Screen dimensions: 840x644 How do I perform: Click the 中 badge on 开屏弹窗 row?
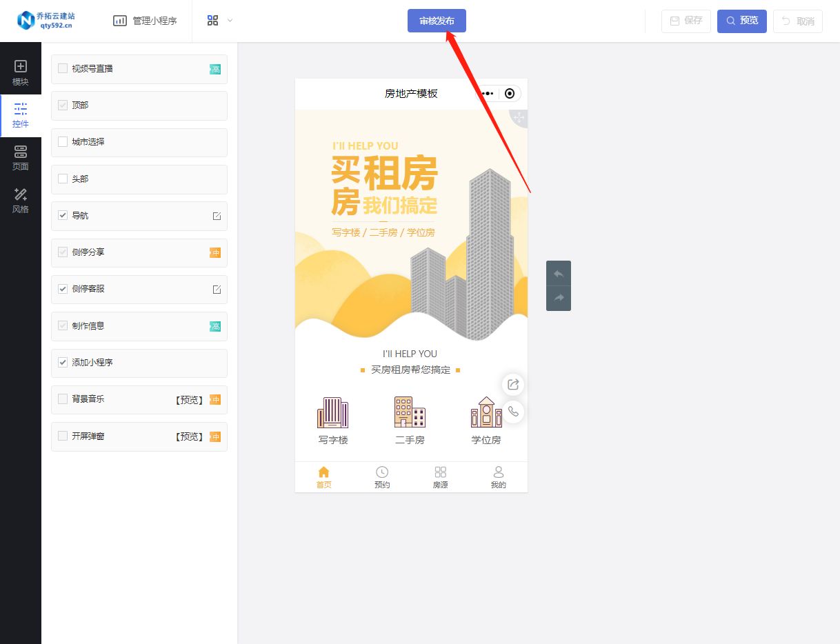coord(215,436)
